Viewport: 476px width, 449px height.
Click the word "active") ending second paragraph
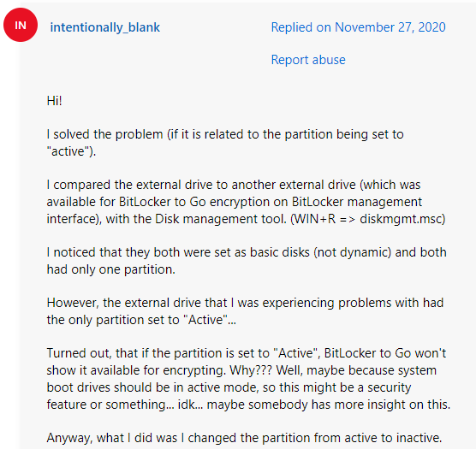pyautogui.click(x=71, y=151)
